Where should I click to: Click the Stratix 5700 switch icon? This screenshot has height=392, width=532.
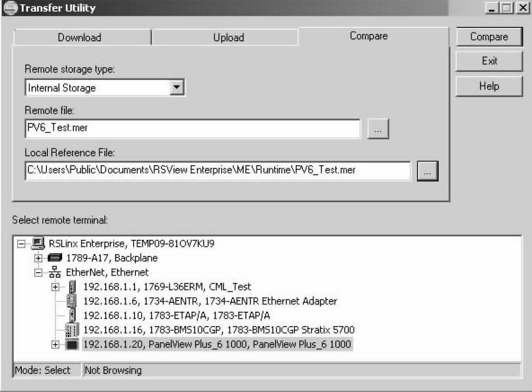pyautogui.click(x=72, y=330)
